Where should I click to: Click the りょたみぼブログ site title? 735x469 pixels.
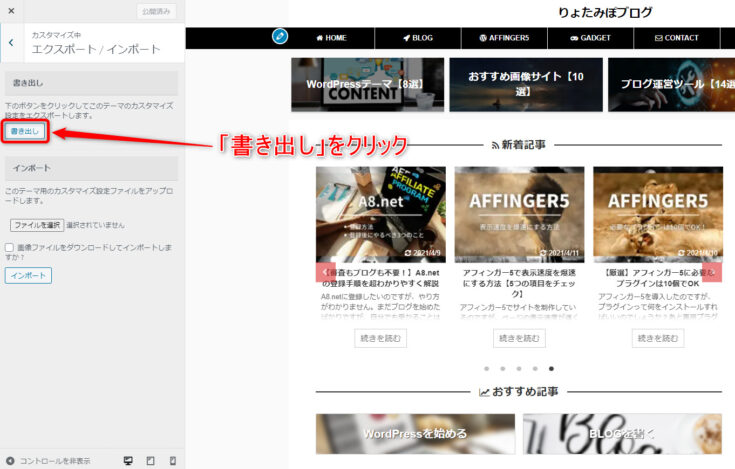[605, 13]
